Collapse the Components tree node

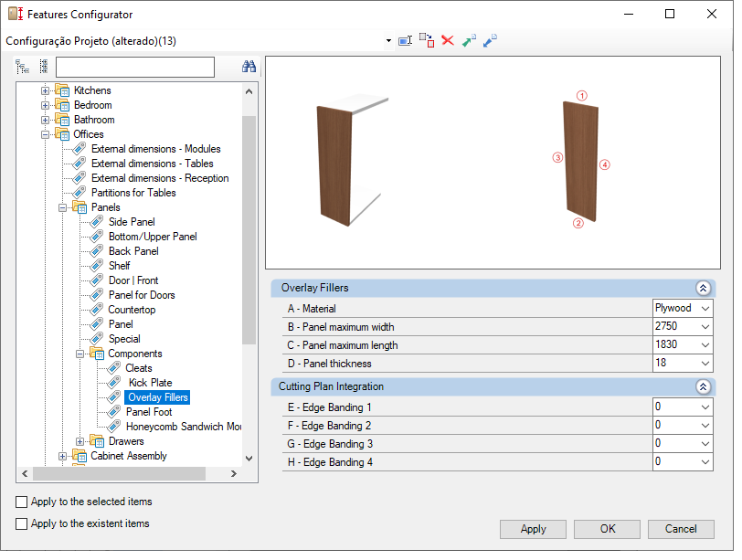(x=80, y=354)
